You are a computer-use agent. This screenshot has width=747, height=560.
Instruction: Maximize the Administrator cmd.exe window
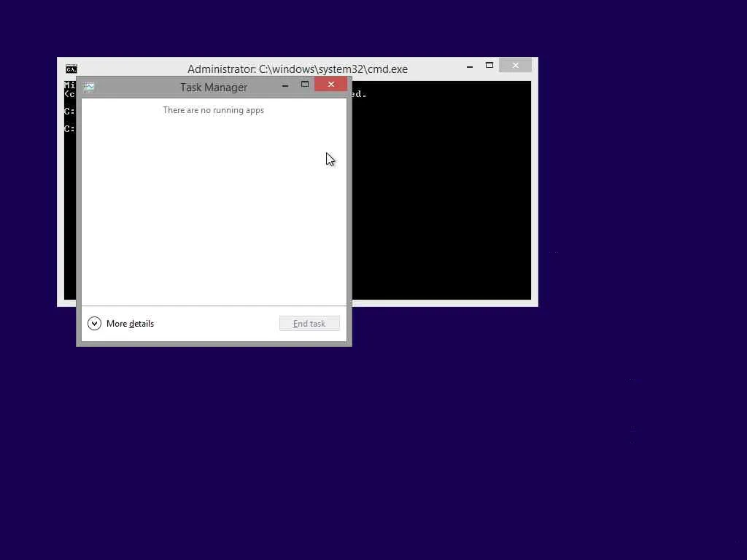489,65
